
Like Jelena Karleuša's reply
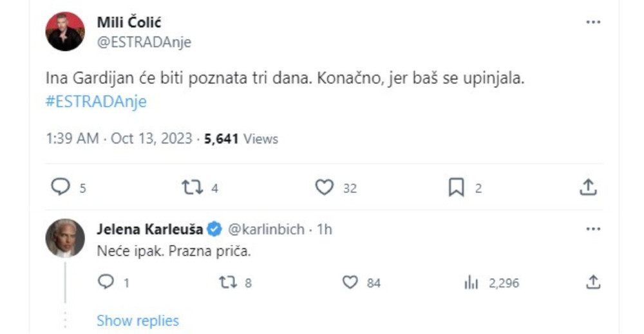coord(350,282)
